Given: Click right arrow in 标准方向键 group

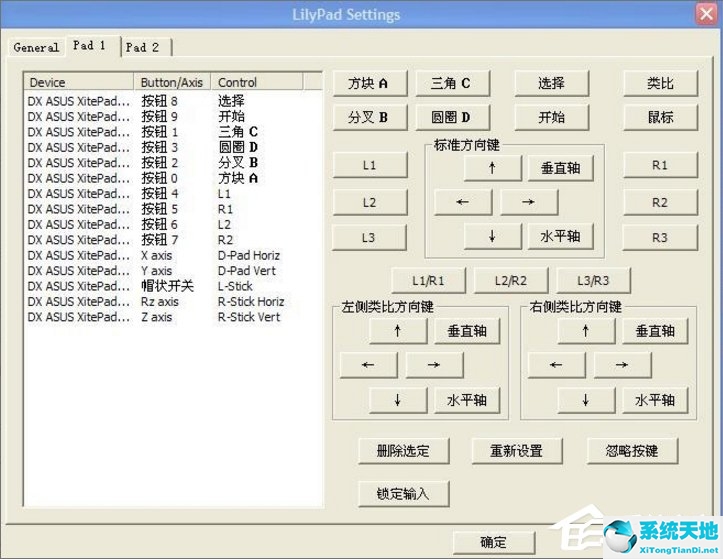Looking at the screenshot, I should tap(529, 202).
